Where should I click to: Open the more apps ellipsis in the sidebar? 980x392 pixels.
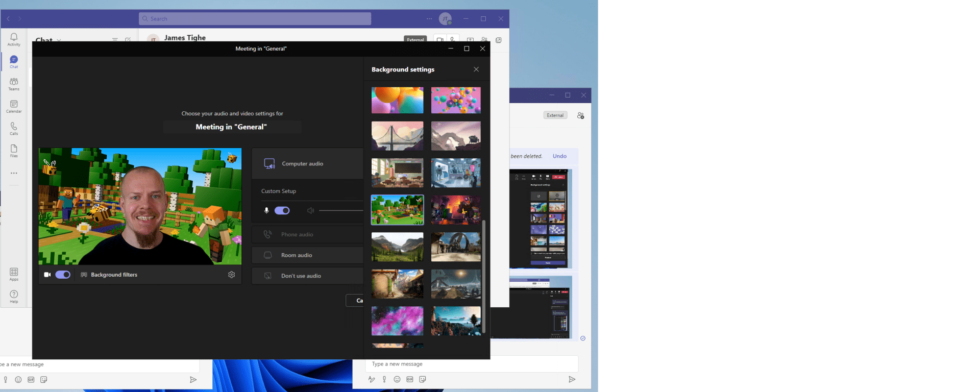[x=14, y=173]
